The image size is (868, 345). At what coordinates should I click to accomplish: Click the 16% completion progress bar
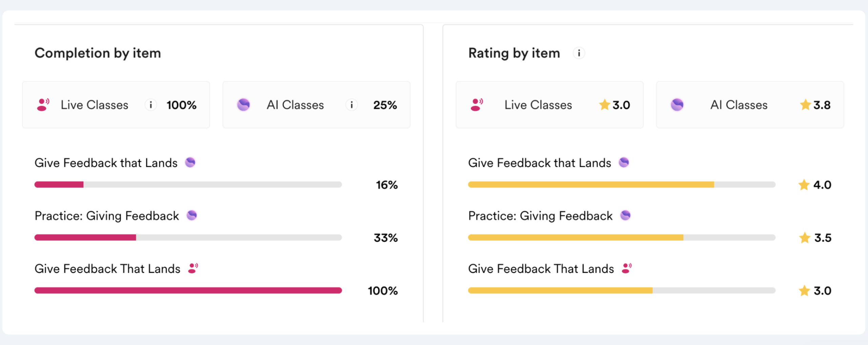(188, 185)
